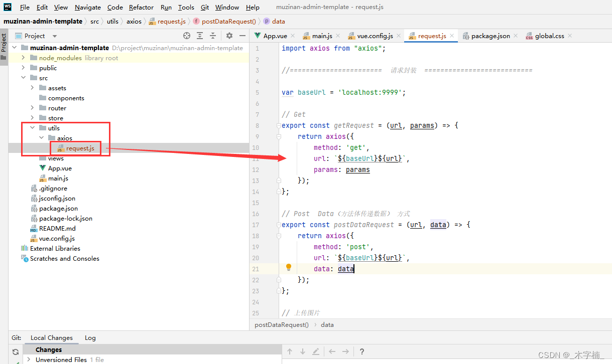Screen dimensions: 612x364
Task: Click line number 21 in the gutter
Action: pyautogui.click(x=256, y=269)
